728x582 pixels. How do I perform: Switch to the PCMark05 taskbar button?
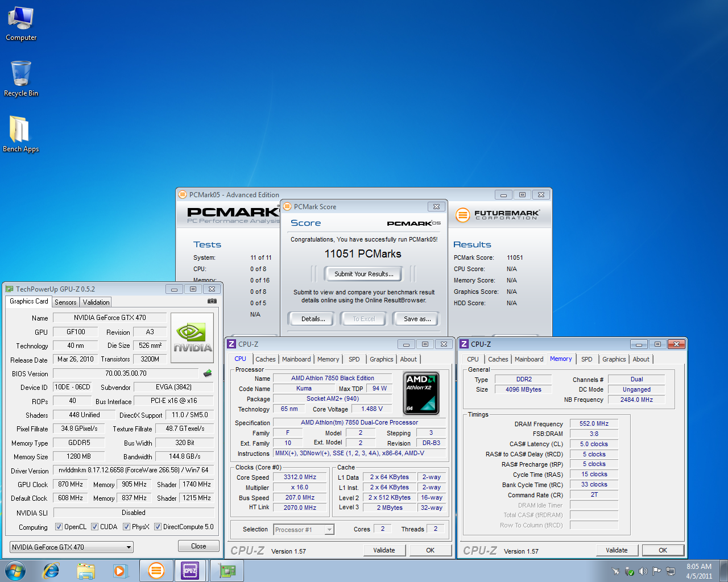156,571
